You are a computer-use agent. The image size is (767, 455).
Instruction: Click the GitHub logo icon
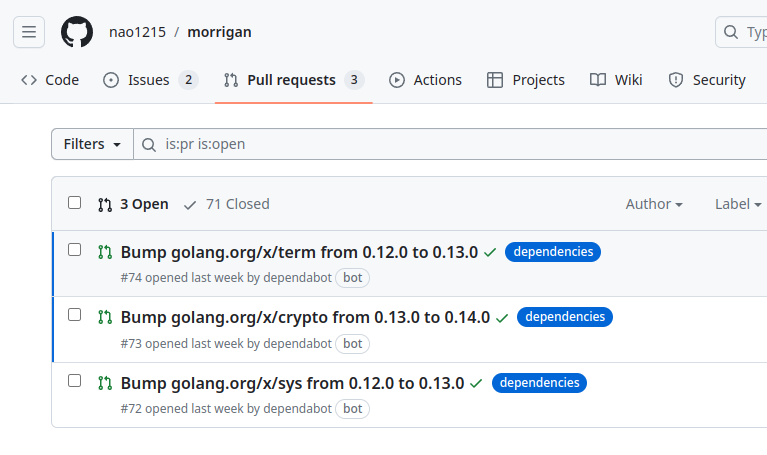point(77,32)
